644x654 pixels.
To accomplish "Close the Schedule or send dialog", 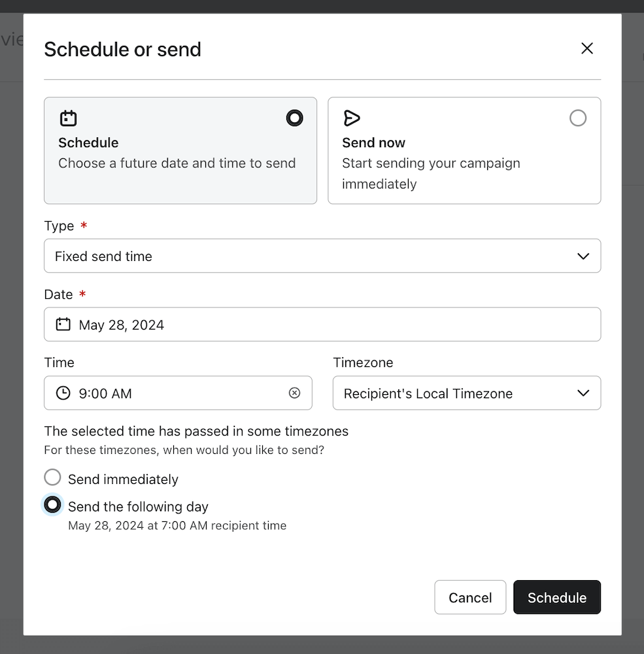I will click(x=586, y=48).
